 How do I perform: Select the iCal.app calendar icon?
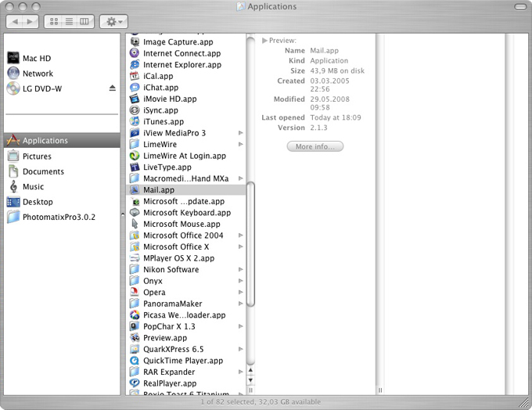tap(135, 76)
